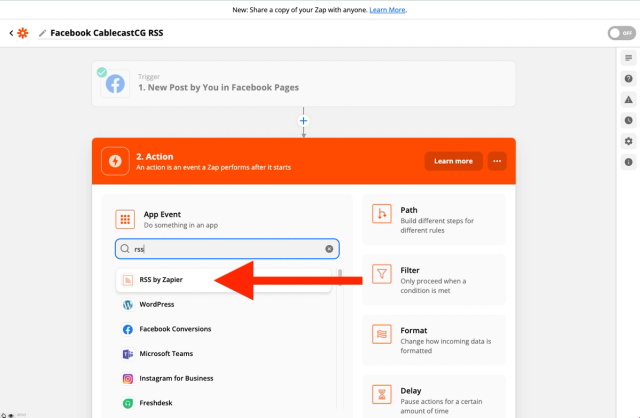Open the warning triangle sidebar icon
This screenshot has height=418, width=640.
pyautogui.click(x=629, y=100)
